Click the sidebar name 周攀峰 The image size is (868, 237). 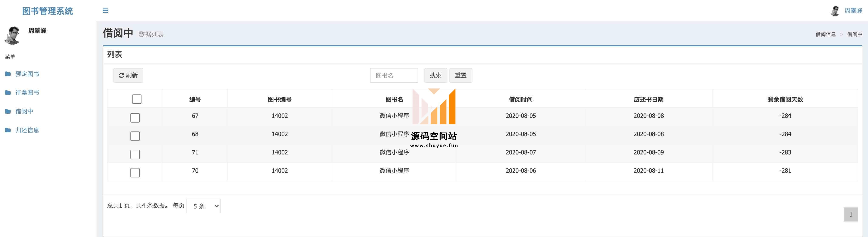pos(37,30)
